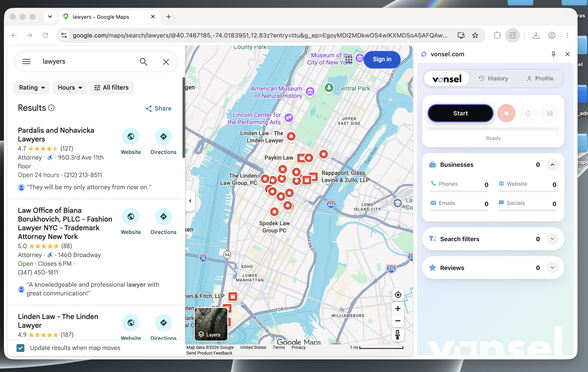Click the show-your-location target button
The image size is (588, 372).
[x=397, y=295]
